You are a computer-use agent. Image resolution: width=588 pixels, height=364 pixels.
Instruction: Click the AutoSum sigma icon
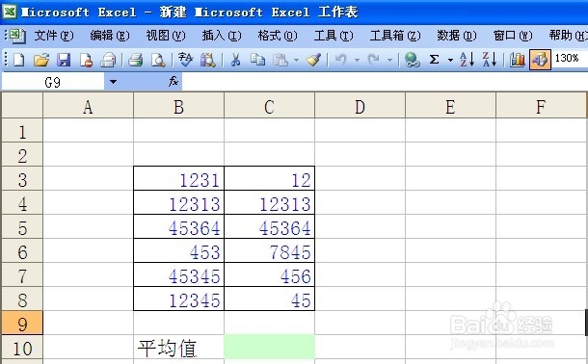pos(434,60)
